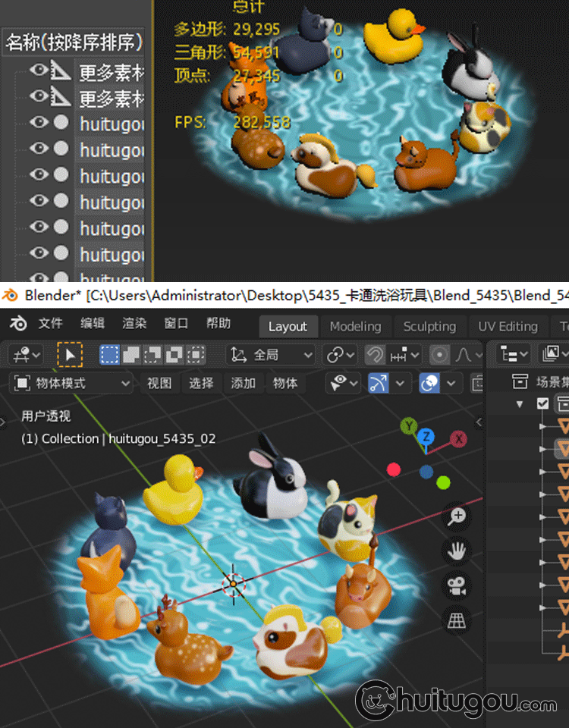Viewport: 569px width, 728px height.
Task: Toggle the Camera view icon
Action: click(457, 586)
